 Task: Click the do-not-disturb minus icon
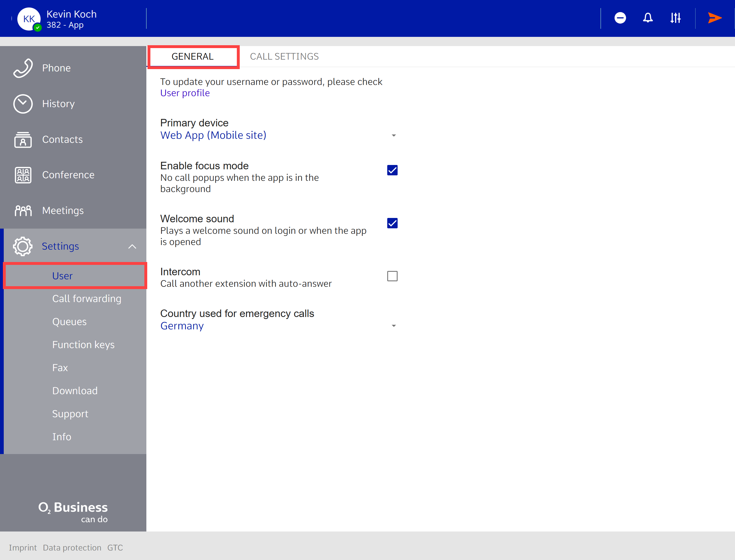pos(620,18)
